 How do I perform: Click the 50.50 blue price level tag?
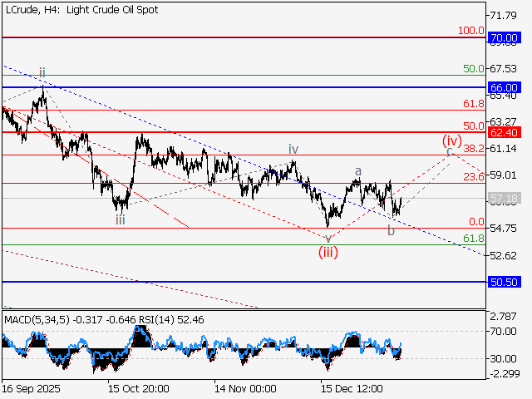505,283
